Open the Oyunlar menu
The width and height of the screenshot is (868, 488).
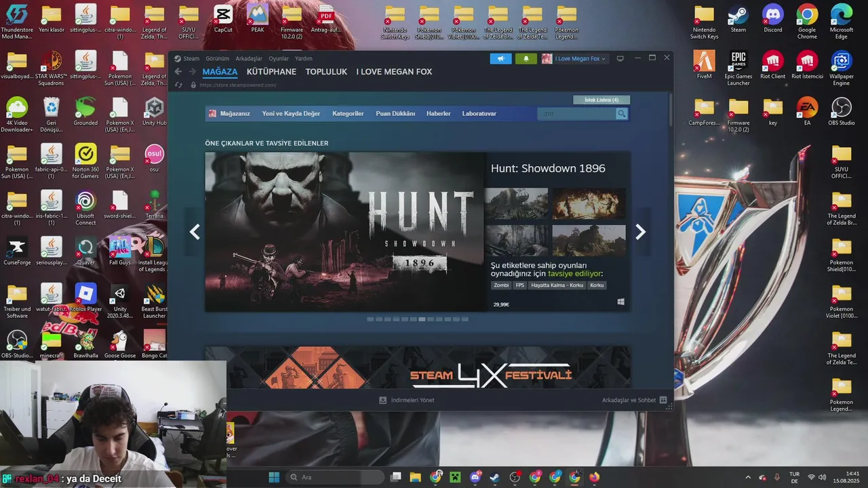coord(279,59)
